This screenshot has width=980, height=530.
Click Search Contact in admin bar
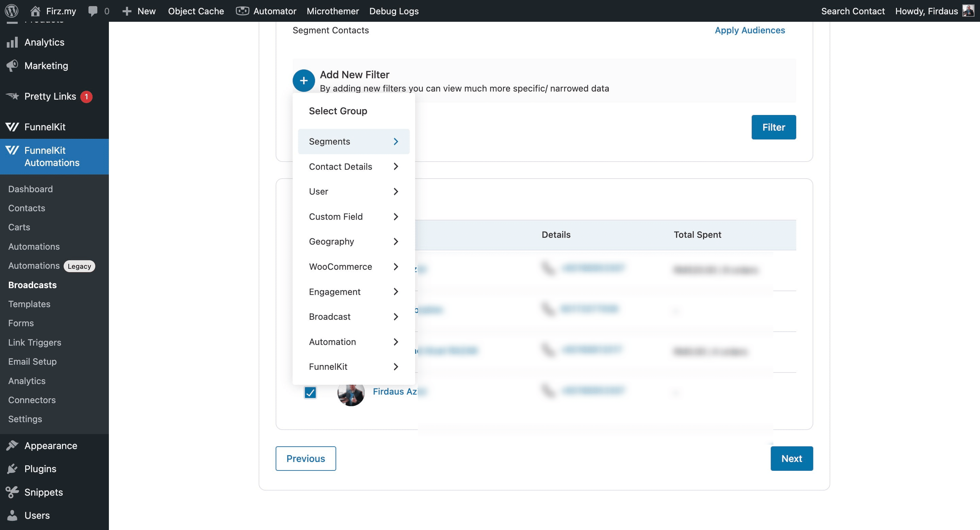[x=852, y=11]
